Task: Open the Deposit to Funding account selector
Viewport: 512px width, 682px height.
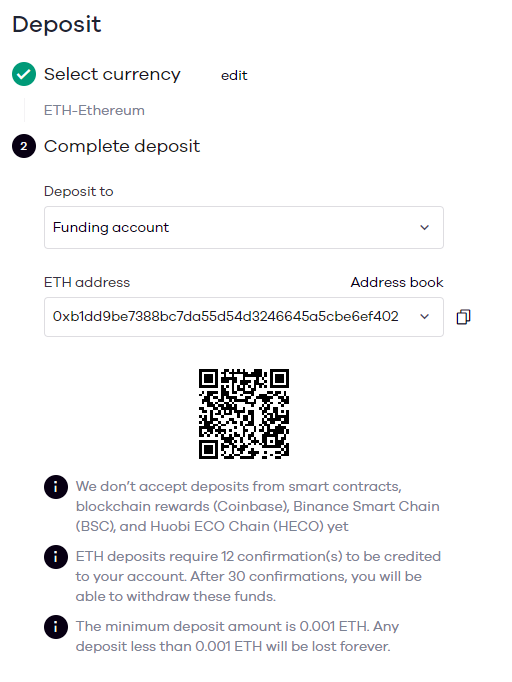Action: point(244,227)
